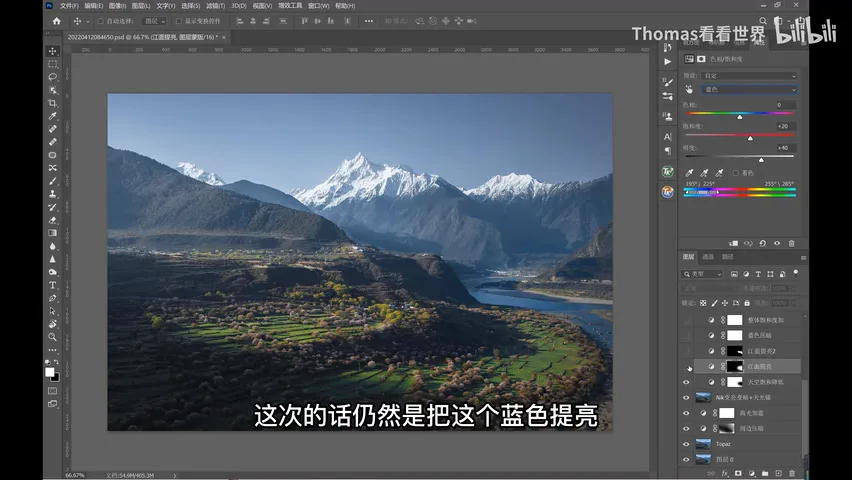This screenshot has height=480, width=852.
Task: Click the lightness (明度) slider handle
Action: coord(761,160)
